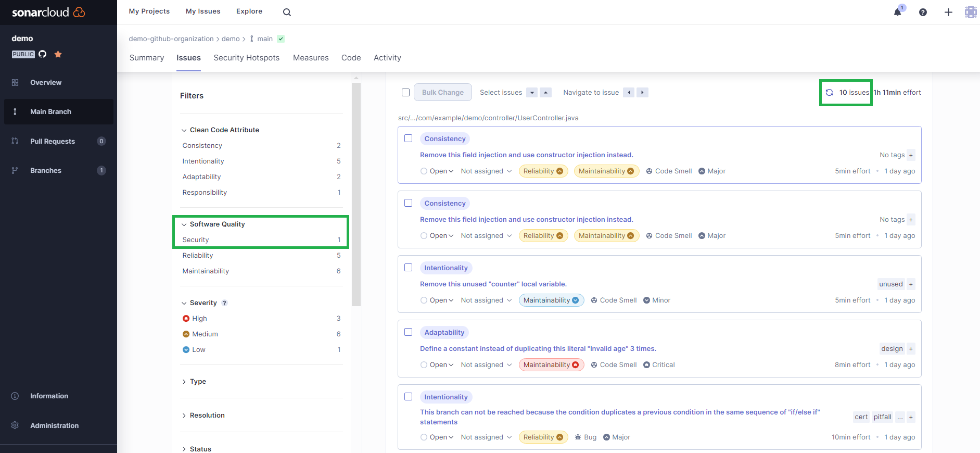
Task: Open the Measures tab
Action: (x=311, y=58)
